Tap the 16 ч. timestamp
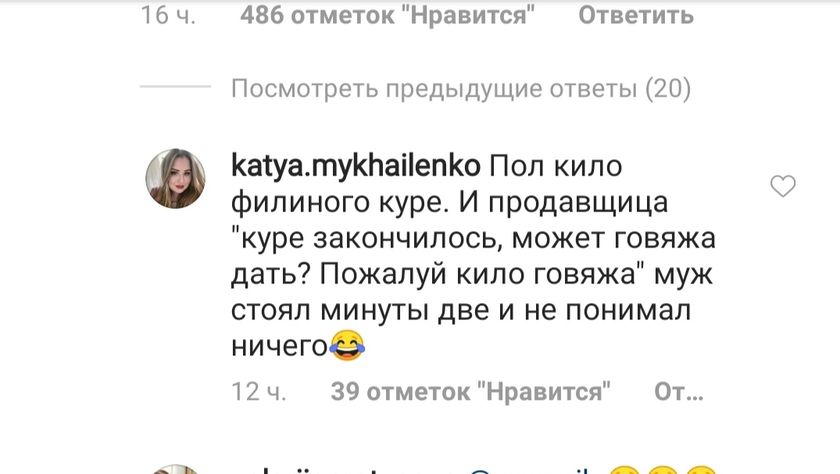This screenshot has width=840, height=474. coord(168,15)
